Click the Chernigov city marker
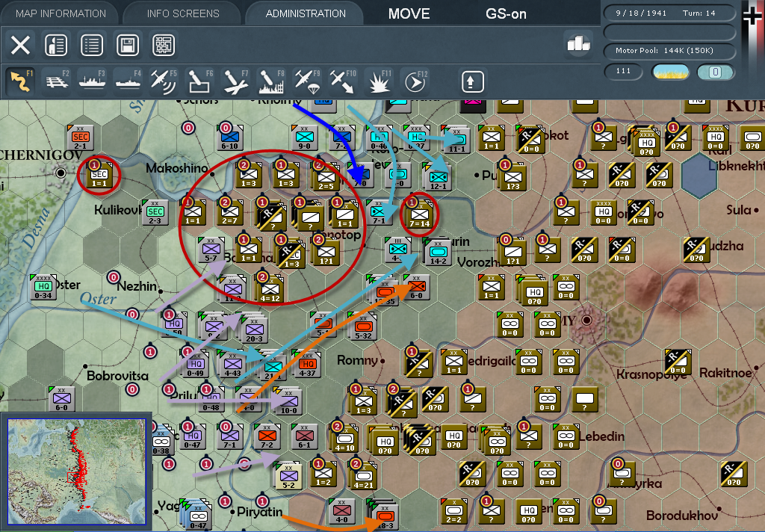This screenshot has width=765, height=532. [x=61, y=173]
